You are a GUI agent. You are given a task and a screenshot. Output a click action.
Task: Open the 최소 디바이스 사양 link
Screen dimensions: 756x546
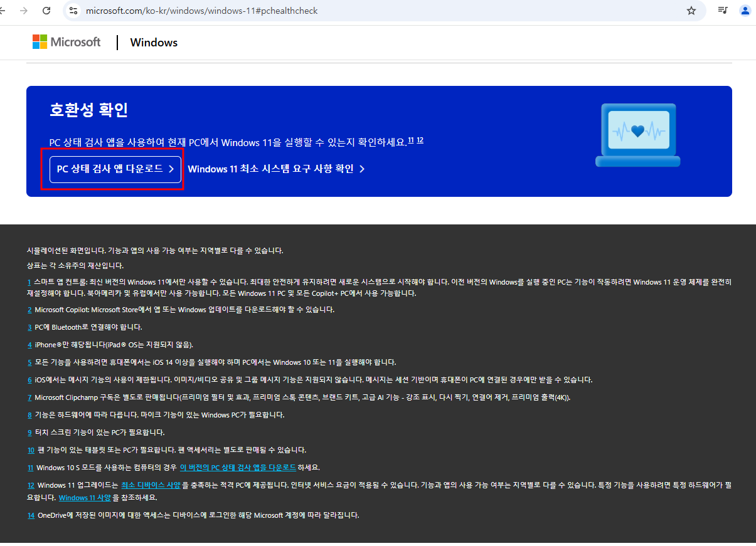(x=151, y=485)
